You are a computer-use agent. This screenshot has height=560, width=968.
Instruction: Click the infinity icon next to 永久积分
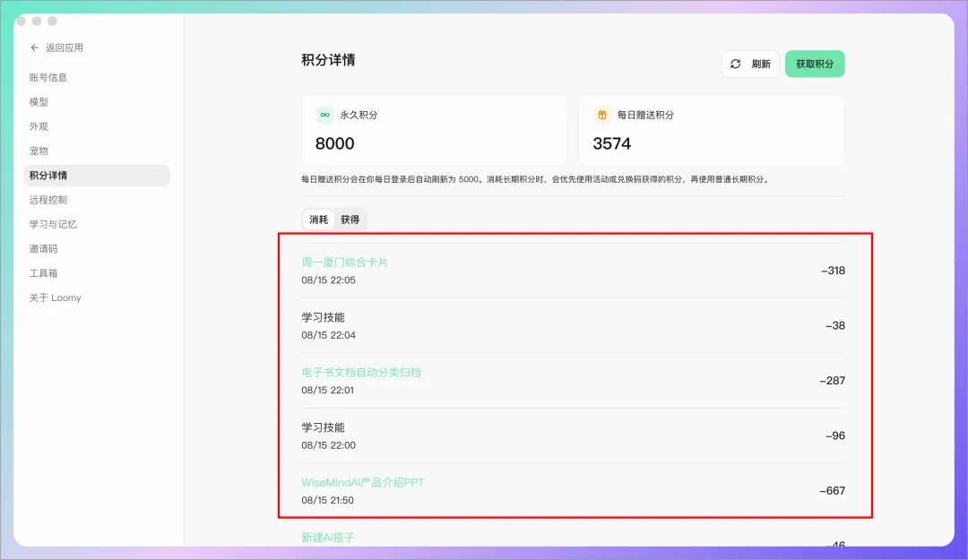coord(324,115)
